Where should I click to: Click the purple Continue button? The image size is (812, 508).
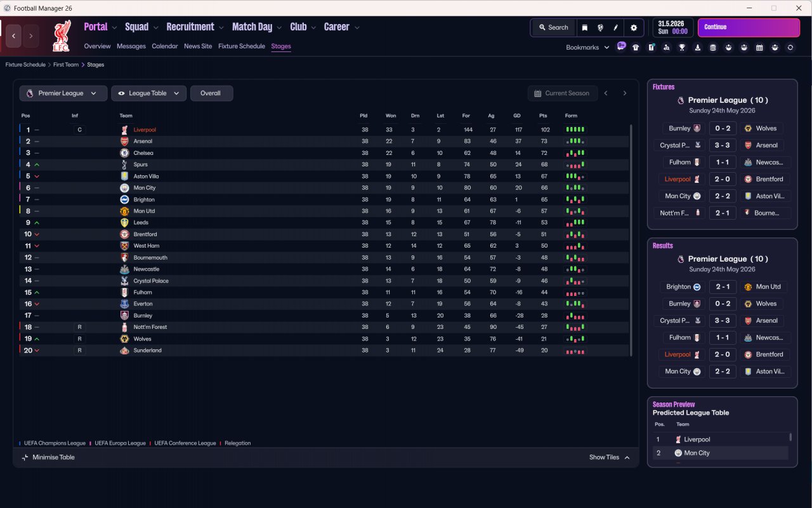click(x=749, y=27)
